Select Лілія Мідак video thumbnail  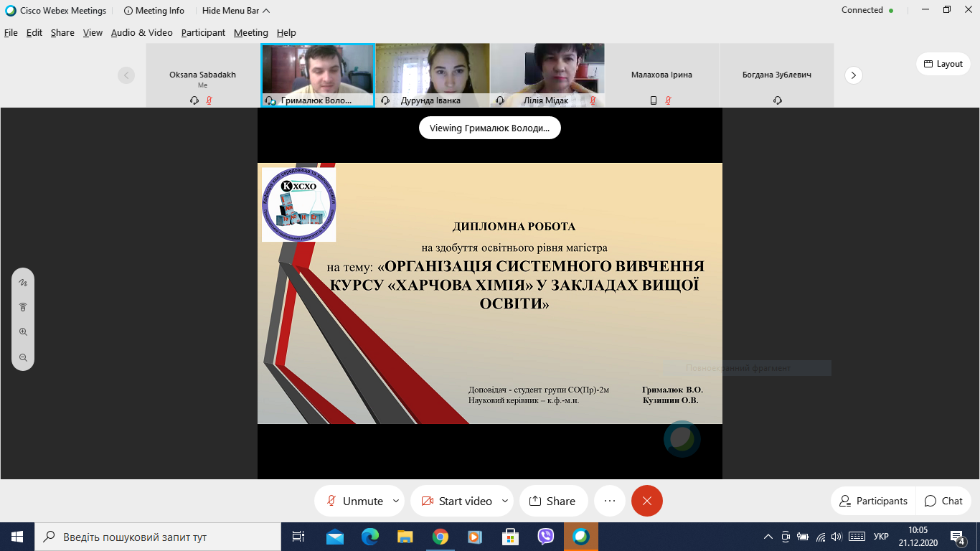547,75
